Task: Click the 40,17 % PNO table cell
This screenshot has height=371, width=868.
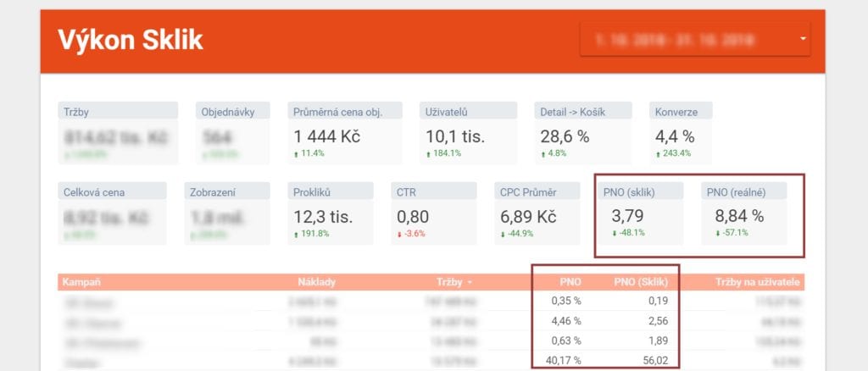Action: pyautogui.click(x=563, y=359)
